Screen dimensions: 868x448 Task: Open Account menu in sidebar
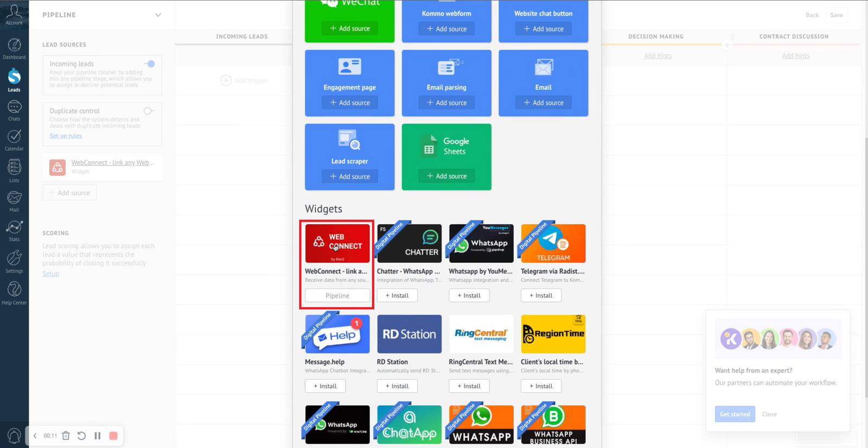pos(14,14)
